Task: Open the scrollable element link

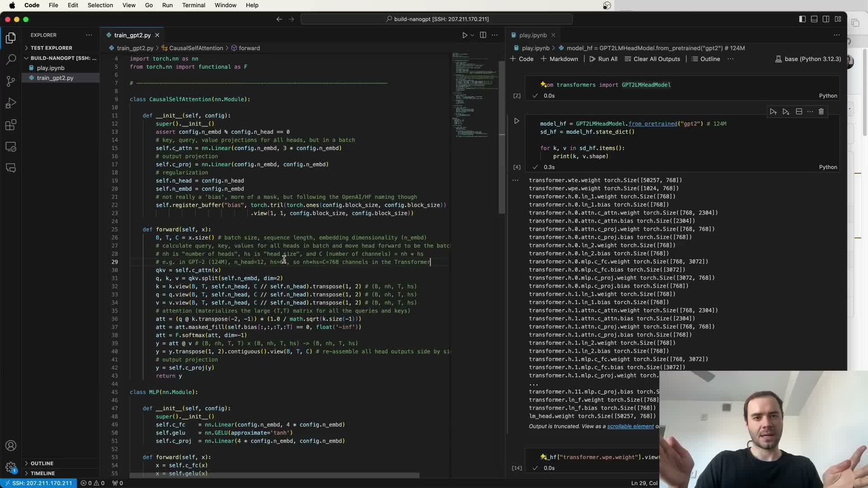Action: [x=630, y=426]
